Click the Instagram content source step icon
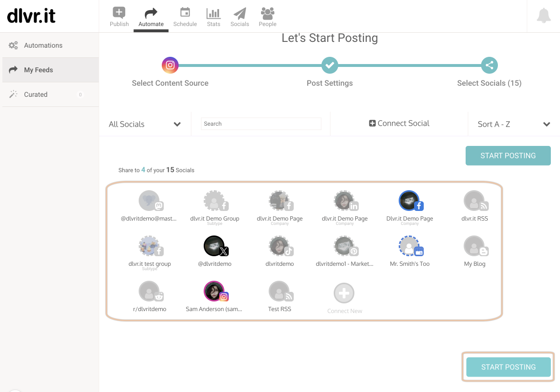This screenshot has width=560, height=392. coord(170,65)
